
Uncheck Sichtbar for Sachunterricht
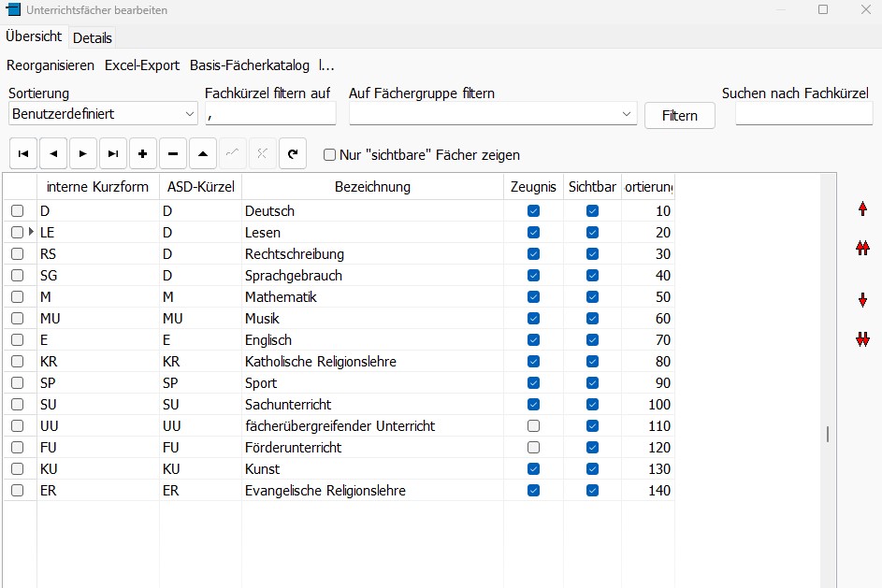(x=592, y=404)
